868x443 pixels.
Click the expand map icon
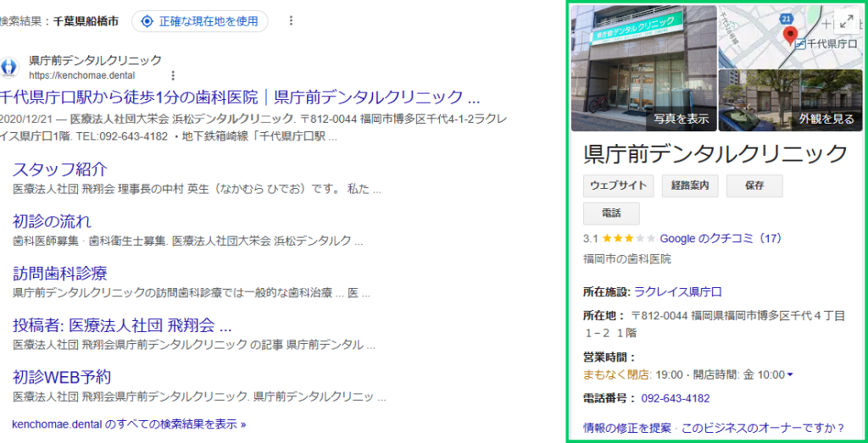pyautogui.click(x=844, y=22)
